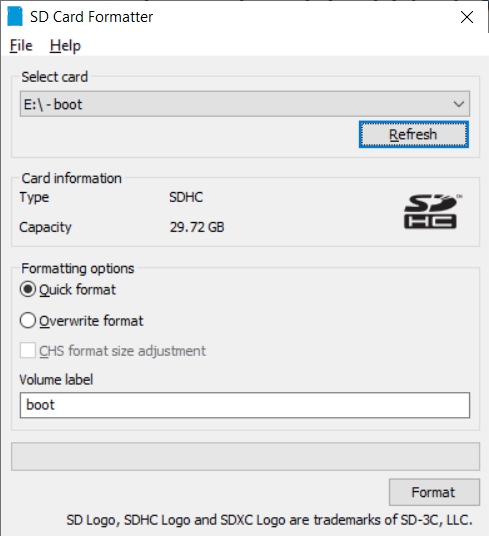Click the SD-3C trademark notice text
This screenshot has width=489, height=536.
[x=269, y=520]
